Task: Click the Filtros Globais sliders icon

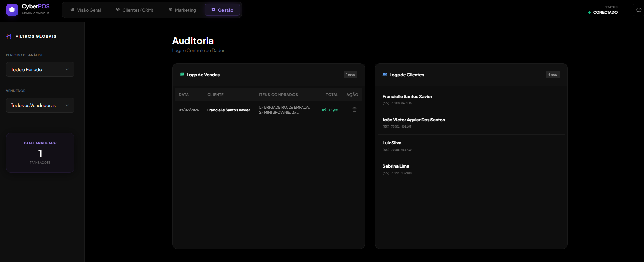Action: pyautogui.click(x=9, y=36)
